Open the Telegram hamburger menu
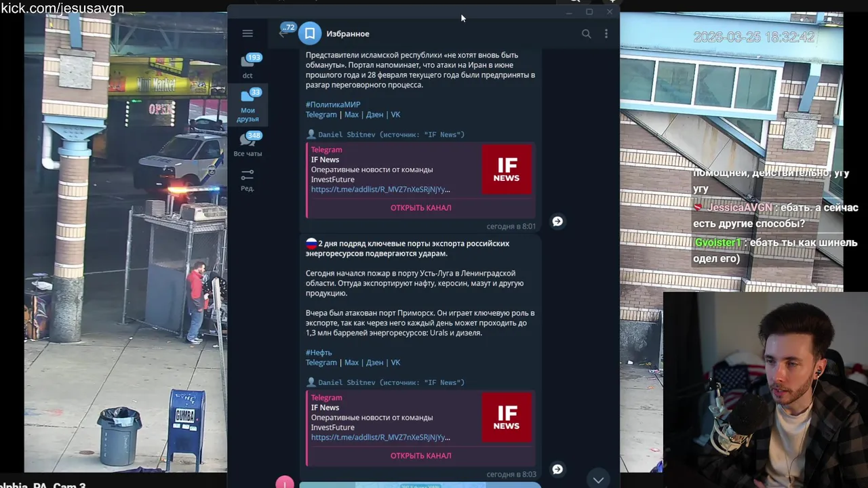The height and width of the screenshot is (488, 868). point(248,33)
